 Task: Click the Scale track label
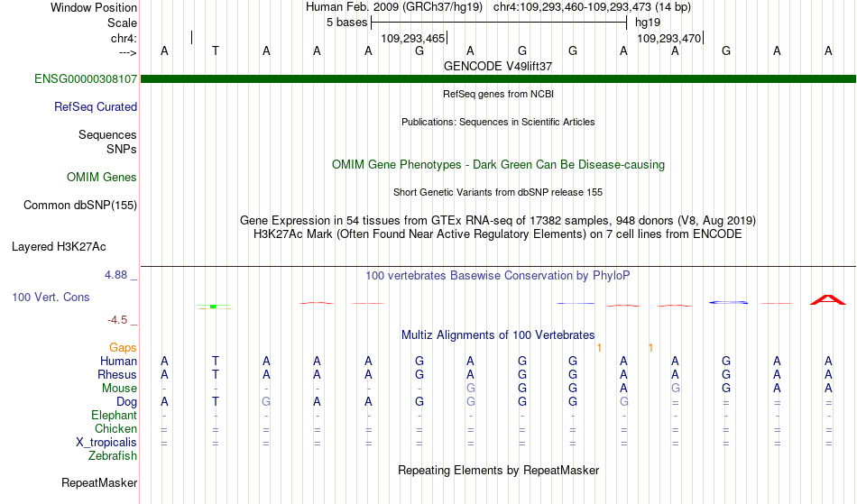[122, 23]
